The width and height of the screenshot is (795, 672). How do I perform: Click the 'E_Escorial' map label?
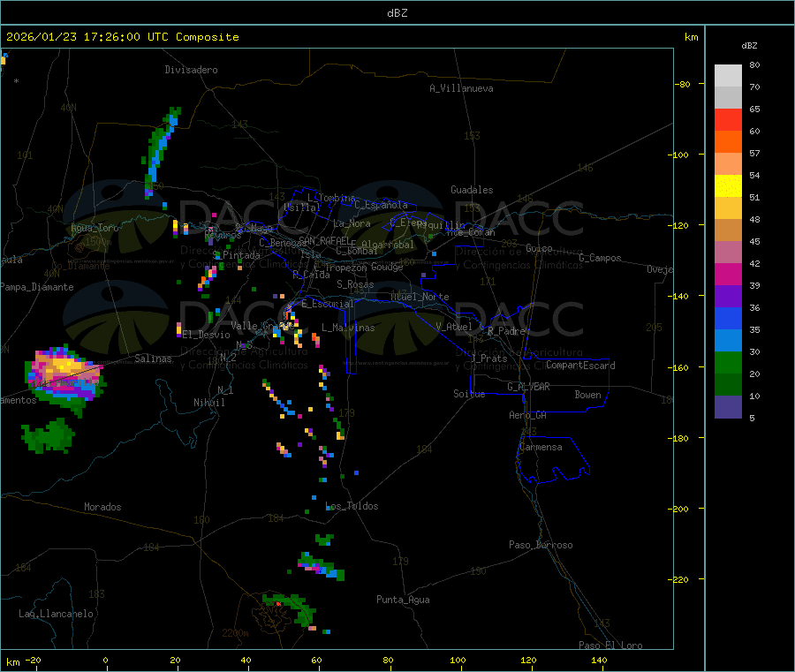328,304
